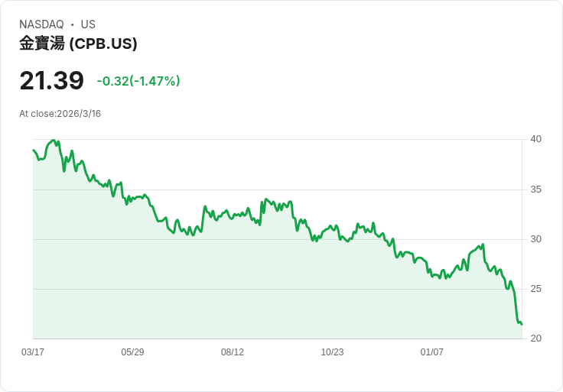Click the chart line at the very start
Image resolution: width=563 pixels, height=392 pixels.
34,150
